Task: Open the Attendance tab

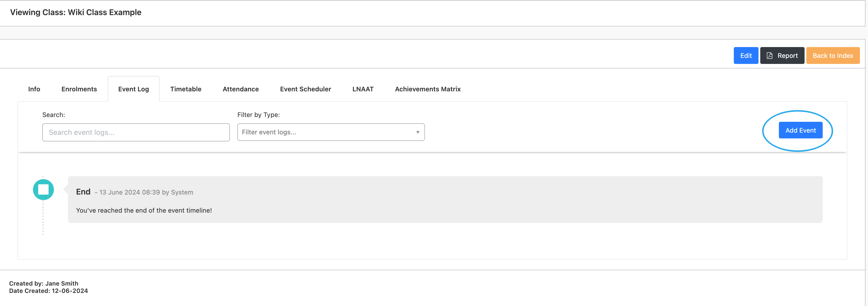Action: (241, 89)
